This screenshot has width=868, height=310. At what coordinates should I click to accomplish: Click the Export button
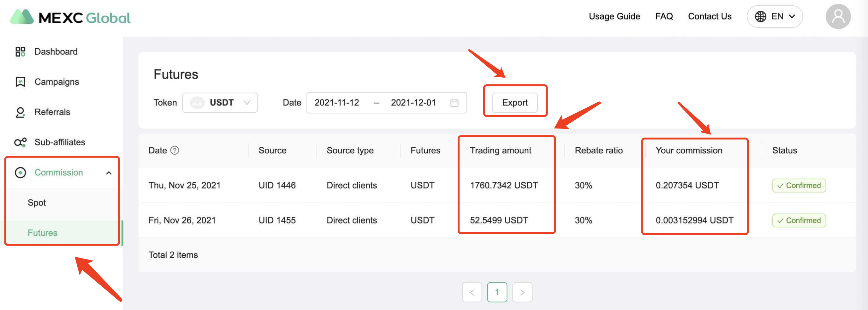pos(514,103)
